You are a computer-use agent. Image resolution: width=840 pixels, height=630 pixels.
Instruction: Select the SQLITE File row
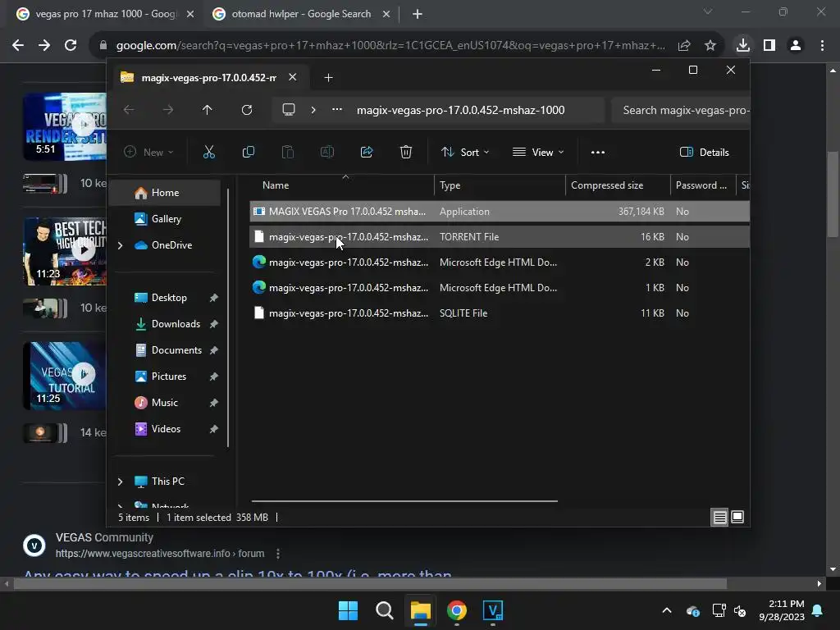click(x=500, y=313)
